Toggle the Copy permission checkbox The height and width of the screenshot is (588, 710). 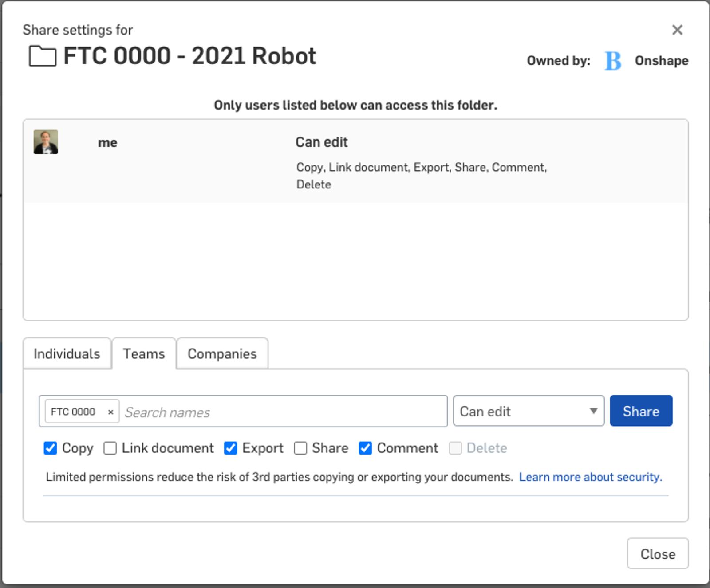[x=51, y=448]
